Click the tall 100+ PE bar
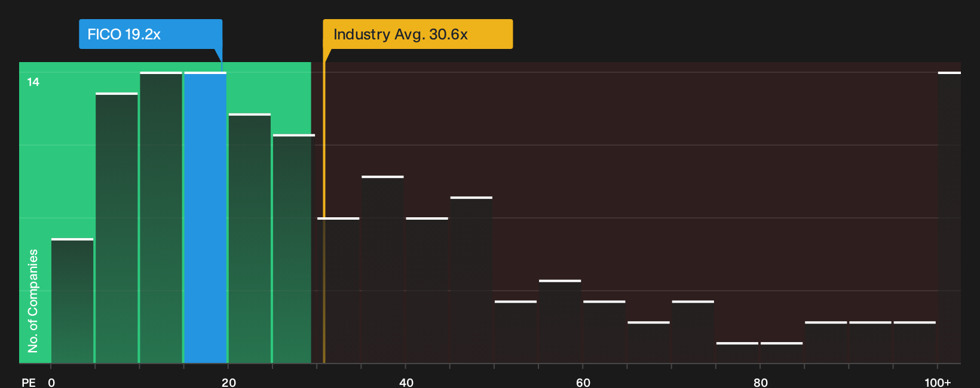Image resolution: width=980 pixels, height=388 pixels. [950, 218]
